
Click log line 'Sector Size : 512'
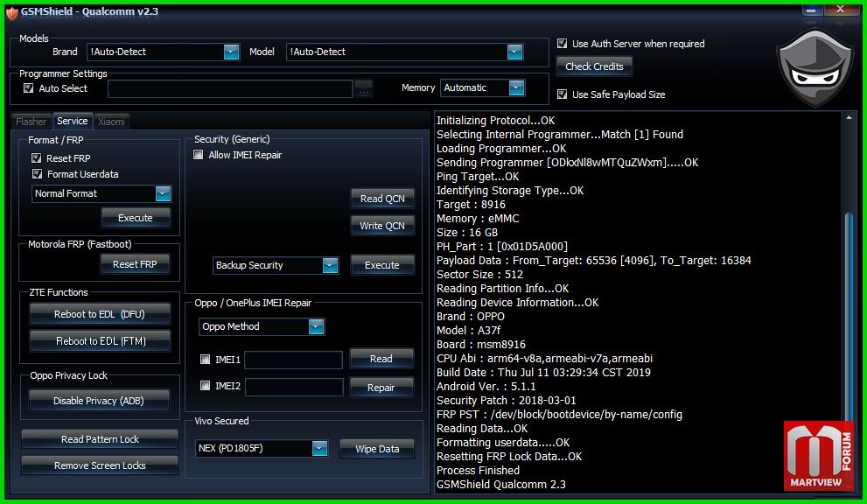(x=480, y=275)
